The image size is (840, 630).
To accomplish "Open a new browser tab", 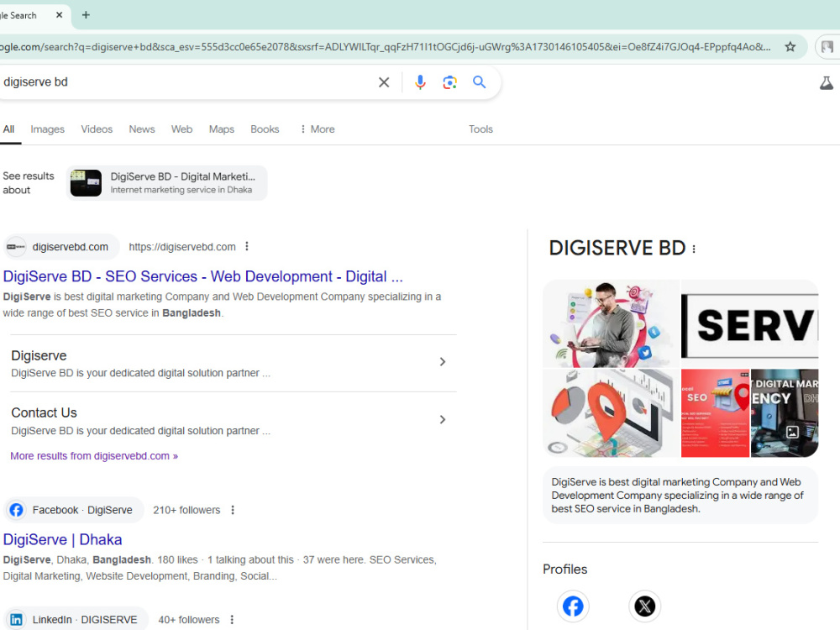I will pos(86,15).
